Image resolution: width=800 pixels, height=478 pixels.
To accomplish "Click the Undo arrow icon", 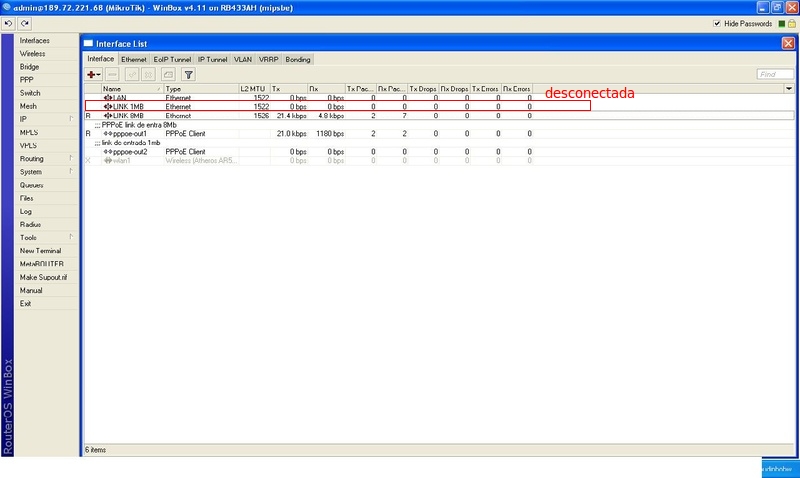I will click(8, 23).
